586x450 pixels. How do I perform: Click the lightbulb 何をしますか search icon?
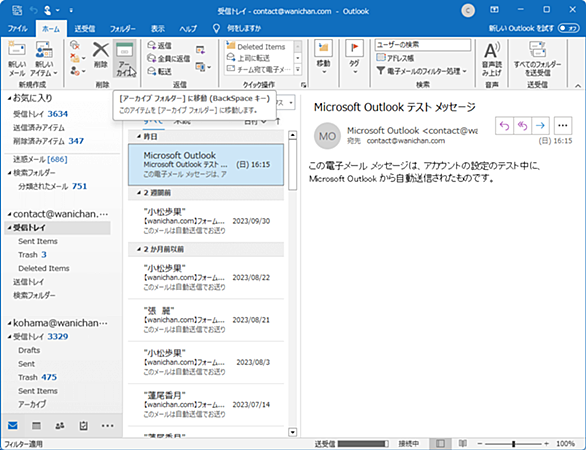point(216,28)
